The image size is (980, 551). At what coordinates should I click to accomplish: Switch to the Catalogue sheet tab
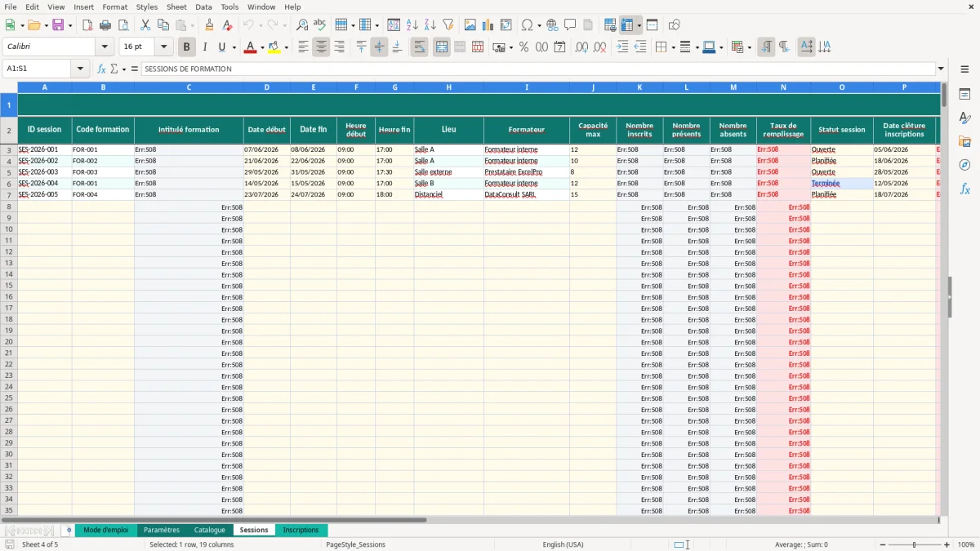click(209, 530)
